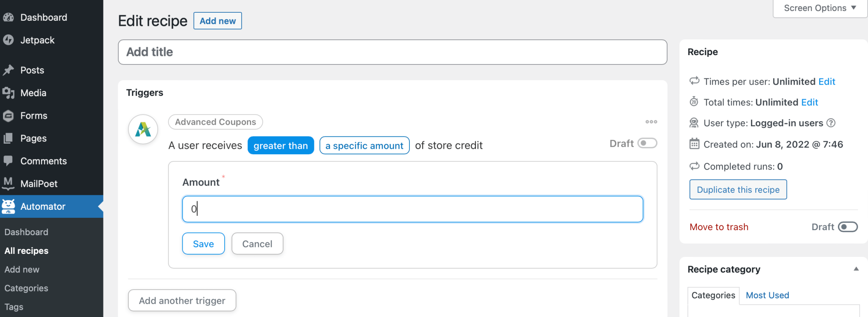Open trigger three-dots options menu
This screenshot has width=868, height=317.
[651, 122]
